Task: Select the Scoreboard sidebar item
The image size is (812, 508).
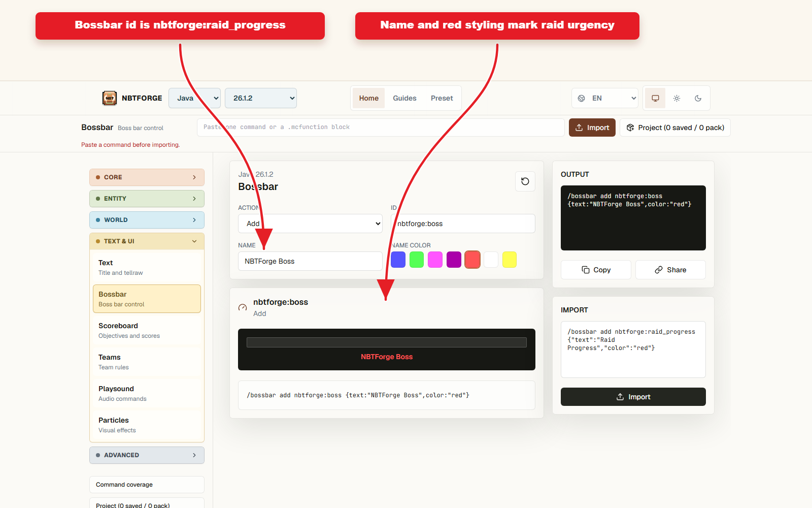Action: [x=147, y=330]
